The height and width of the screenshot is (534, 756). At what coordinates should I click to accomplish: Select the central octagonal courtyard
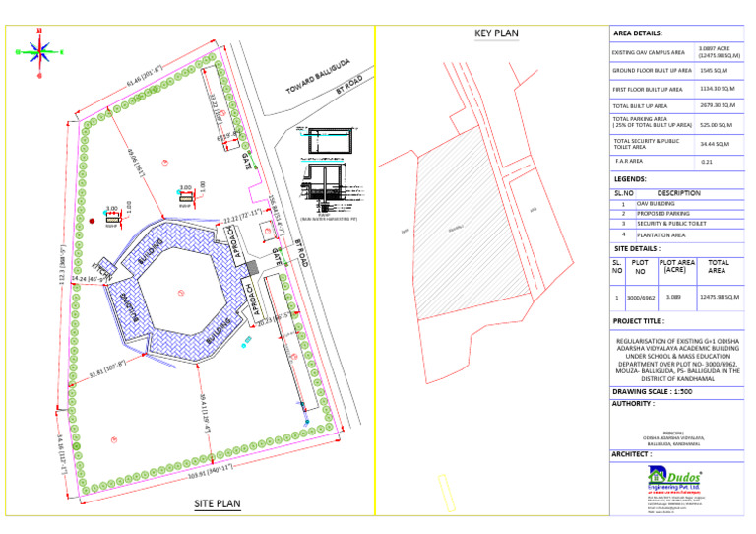[181, 292]
